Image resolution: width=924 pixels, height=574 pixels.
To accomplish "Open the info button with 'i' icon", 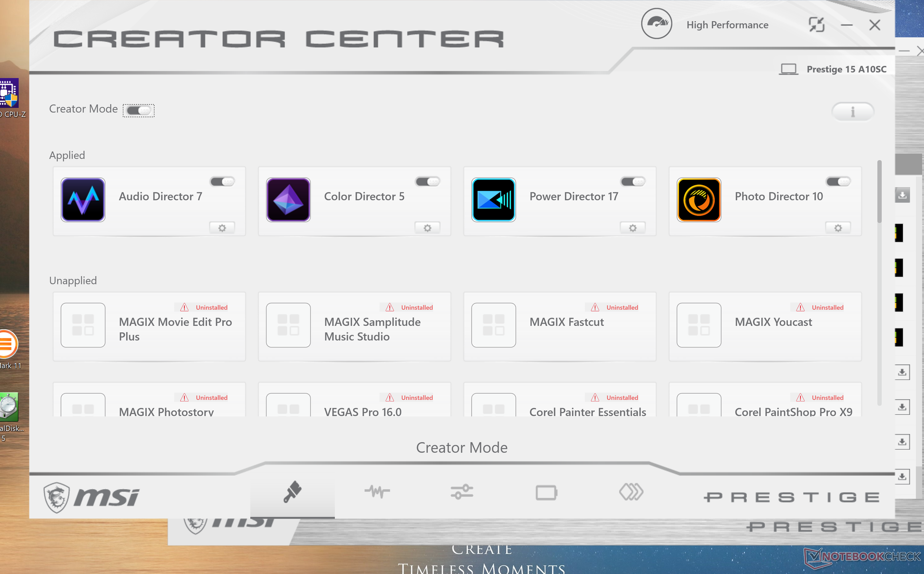I will (852, 112).
